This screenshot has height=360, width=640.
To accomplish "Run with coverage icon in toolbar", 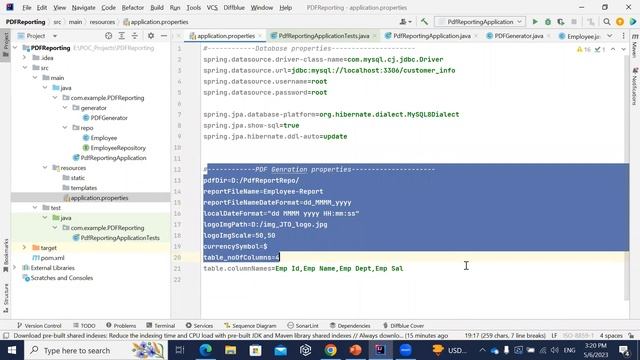I will pyautogui.click(x=561, y=22).
